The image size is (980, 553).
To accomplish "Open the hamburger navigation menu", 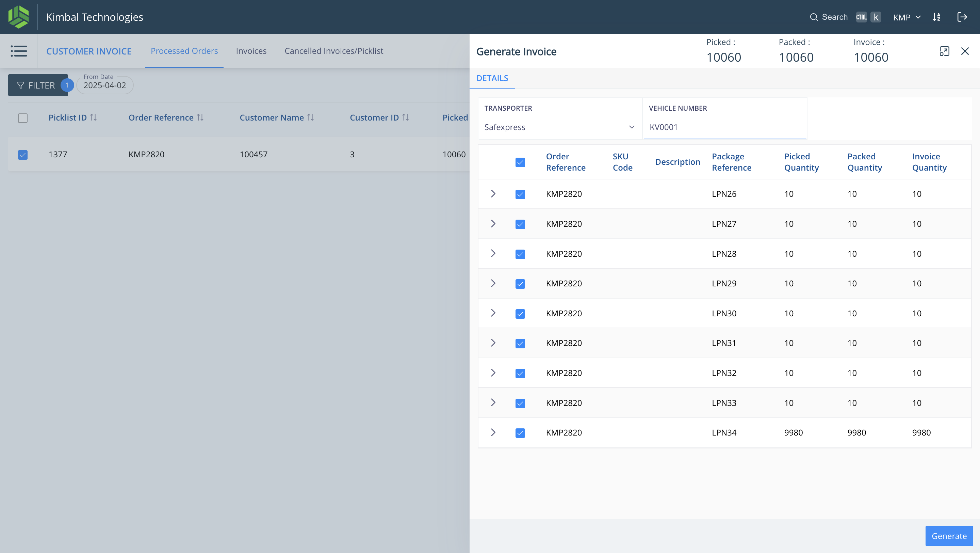I will [19, 51].
